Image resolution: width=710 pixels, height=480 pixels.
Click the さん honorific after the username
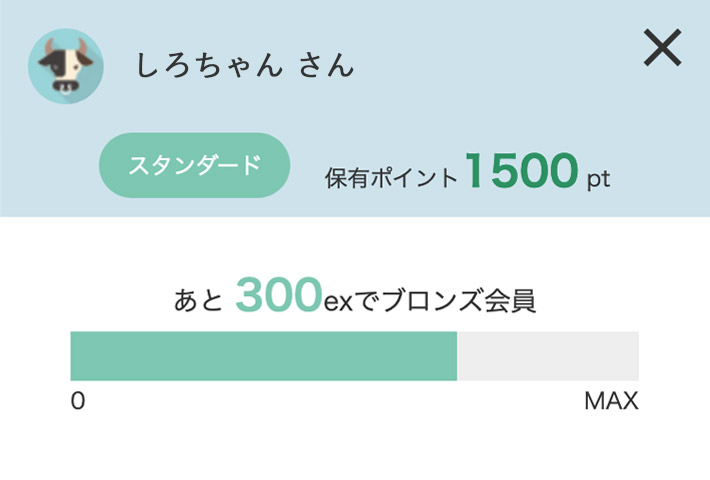point(326,66)
